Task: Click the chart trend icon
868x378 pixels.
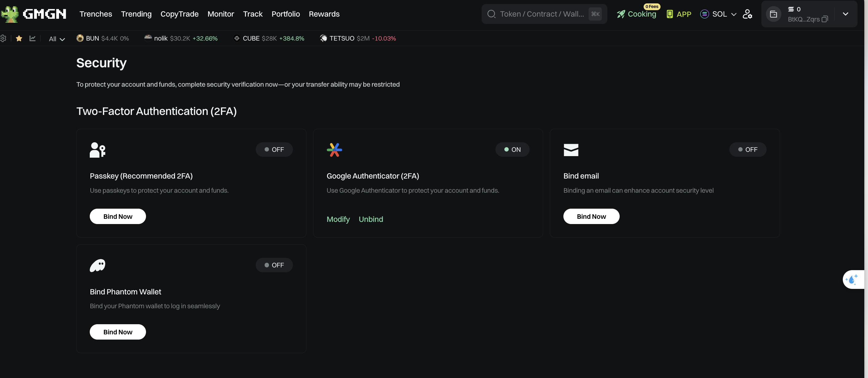Action: (x=32, y=38)
